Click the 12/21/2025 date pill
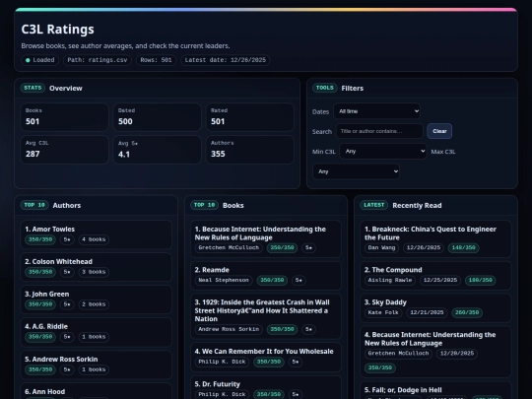Viewport: 532px width, 399px height. (x=427, y=312)
